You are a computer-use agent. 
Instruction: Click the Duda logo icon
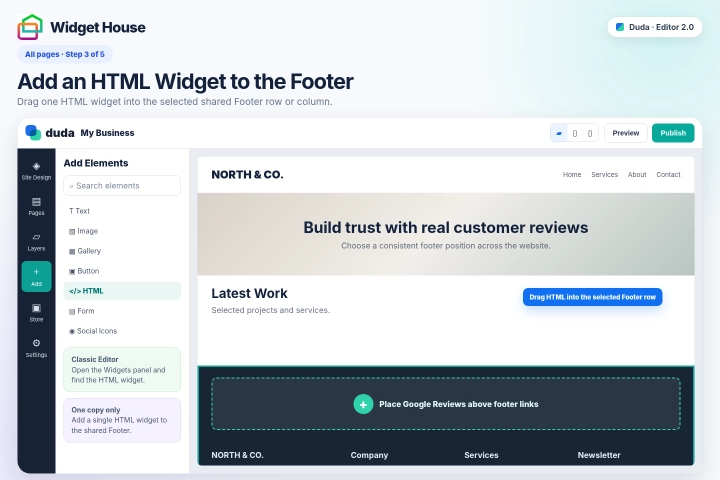[x=33, y=133]
